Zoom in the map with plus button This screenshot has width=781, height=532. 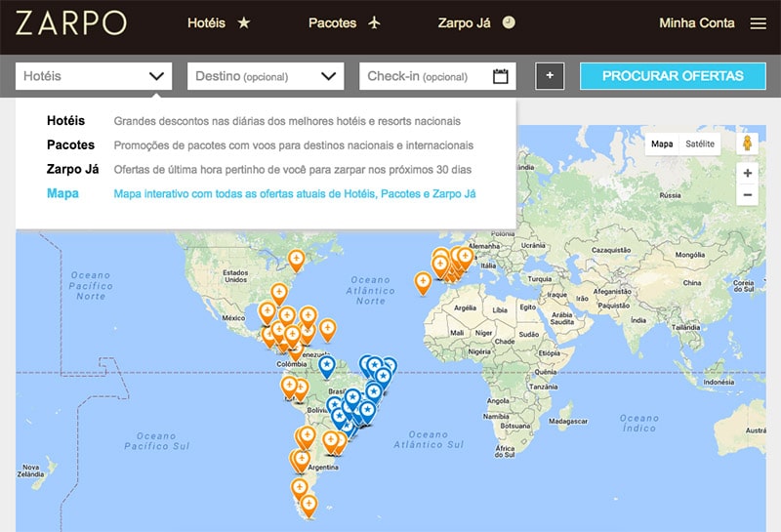point(748,173)
